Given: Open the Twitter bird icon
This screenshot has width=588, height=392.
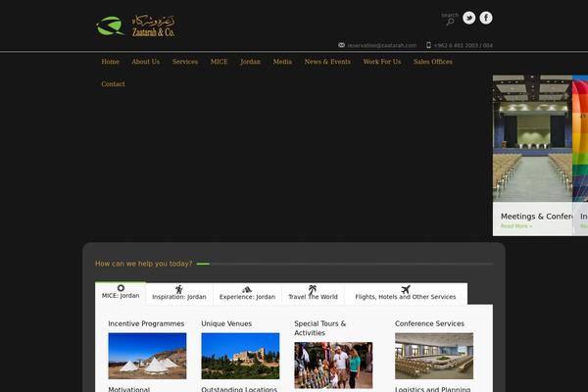Looking at the screenshot, I should pos(468,18).
